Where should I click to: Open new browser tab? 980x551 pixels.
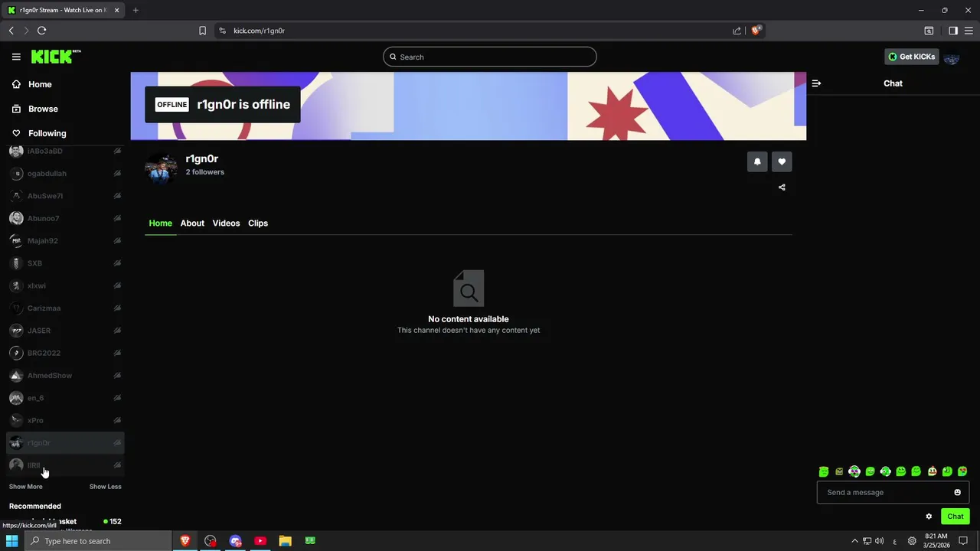point(136,10)
